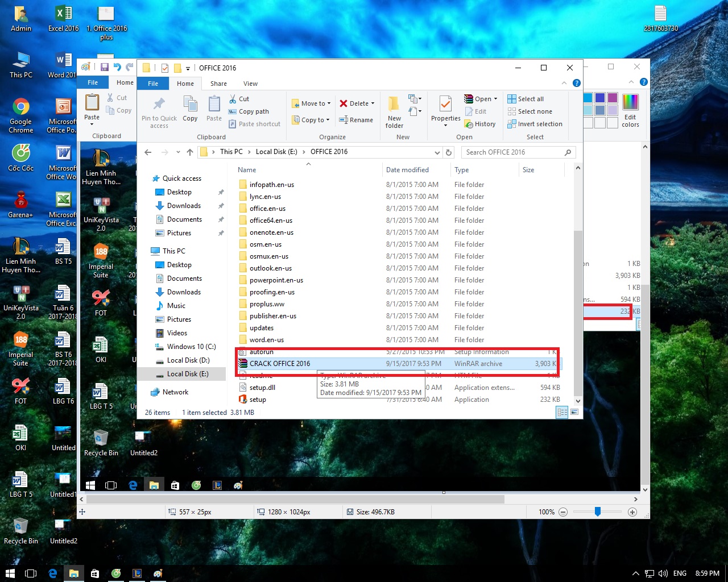Click the Cut scissors in the OFFICE 2016 Explorer ribbon
The width and height of the screenshot is (728, 582).
[233, 99]
